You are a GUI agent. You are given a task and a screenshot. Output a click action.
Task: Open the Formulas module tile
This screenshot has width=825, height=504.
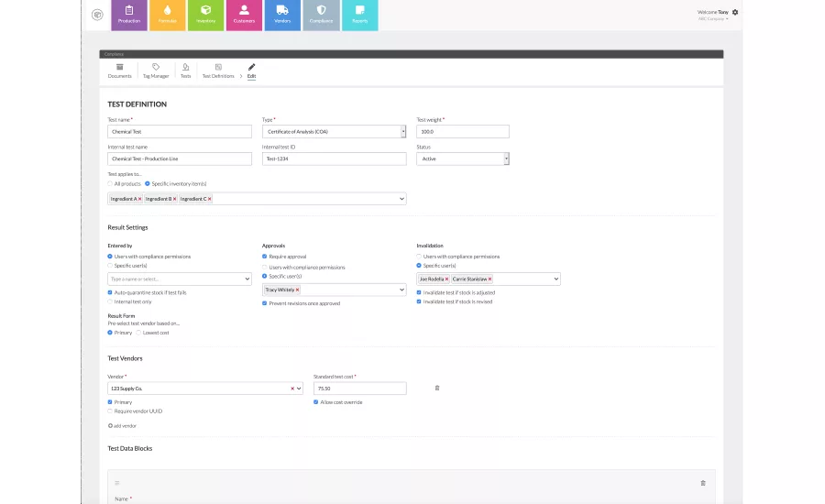point(168,15)
